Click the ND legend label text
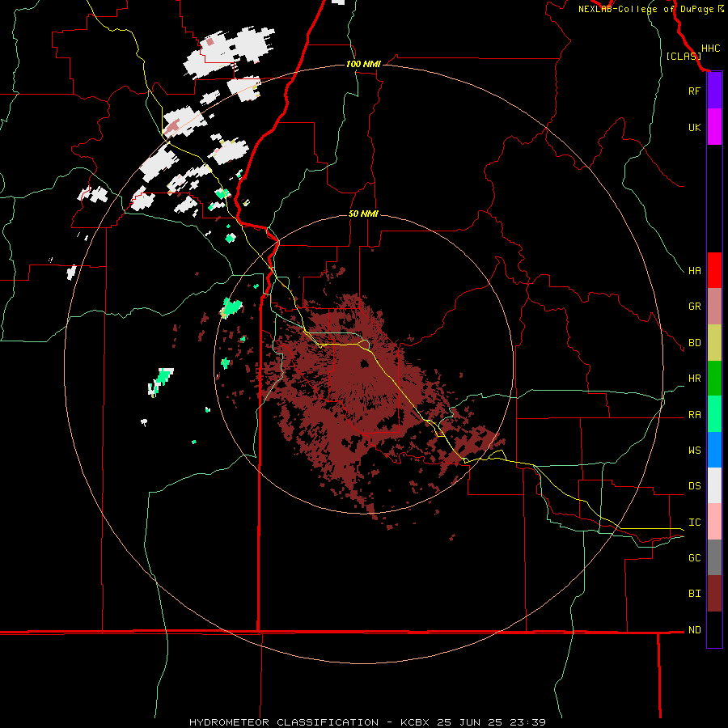 click(x=694, y=629)
